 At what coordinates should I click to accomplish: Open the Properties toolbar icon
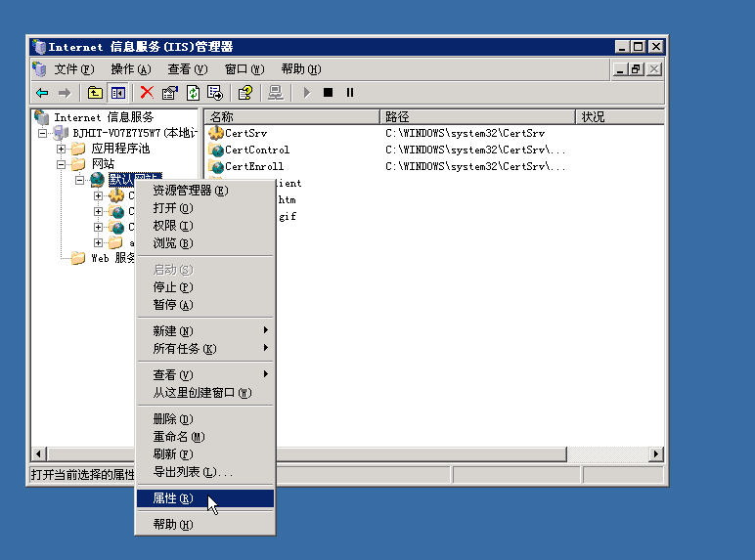pos(169,93)
